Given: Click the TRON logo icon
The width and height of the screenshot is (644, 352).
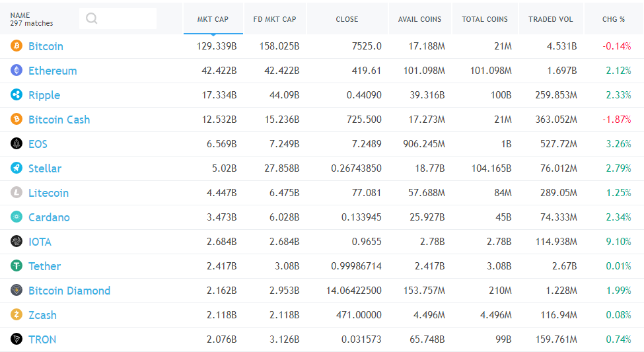Looking at the screenshot, I should click(x=17, y=339).
